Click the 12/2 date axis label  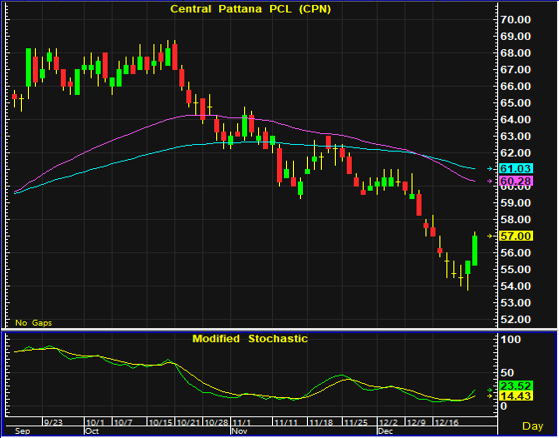(x=389, y=422)
